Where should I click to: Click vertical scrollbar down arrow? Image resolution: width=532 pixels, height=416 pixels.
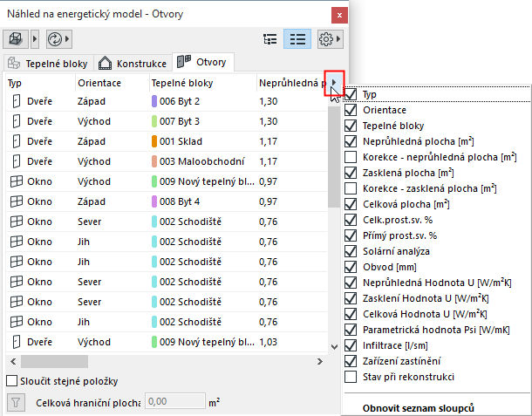pos(334,347)
